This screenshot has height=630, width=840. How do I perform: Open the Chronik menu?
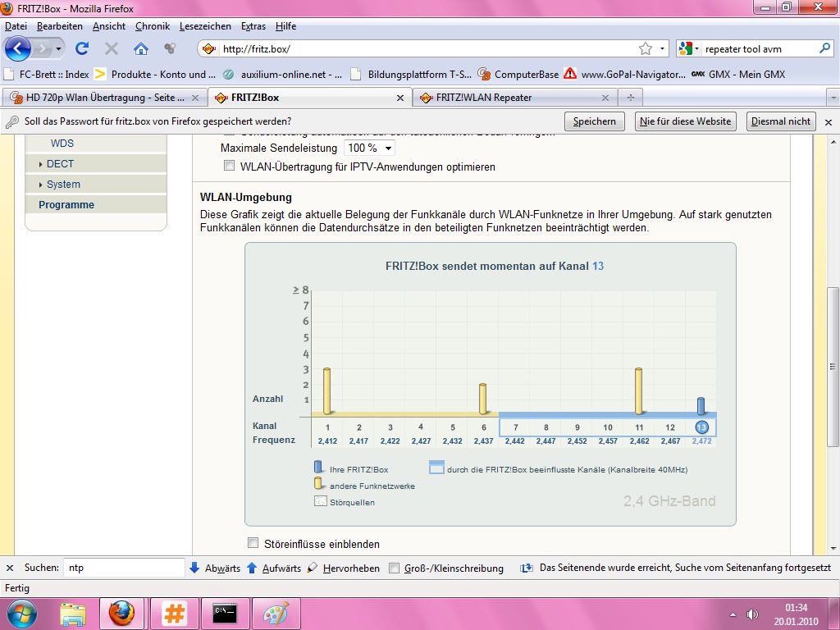point(152,26)
